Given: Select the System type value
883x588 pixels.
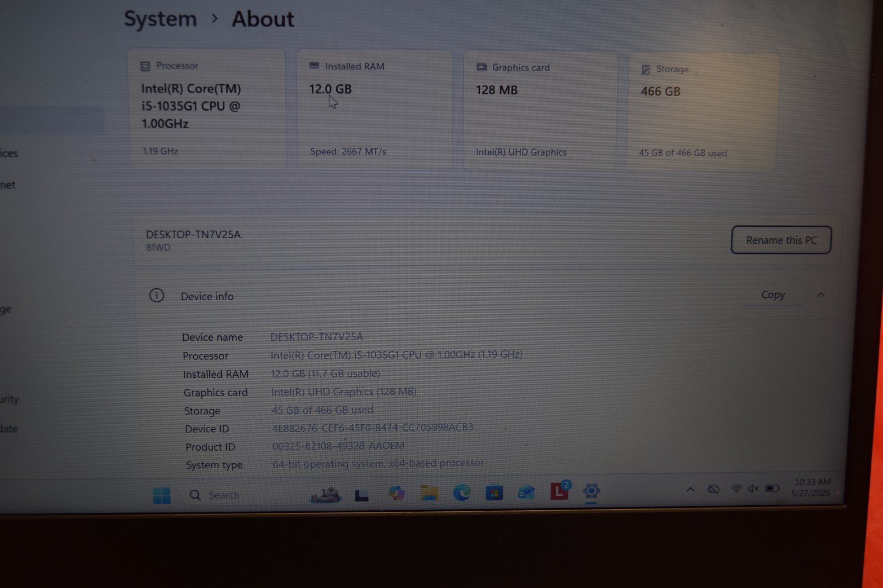Looking at the screenshot, I should coord(378,463).
